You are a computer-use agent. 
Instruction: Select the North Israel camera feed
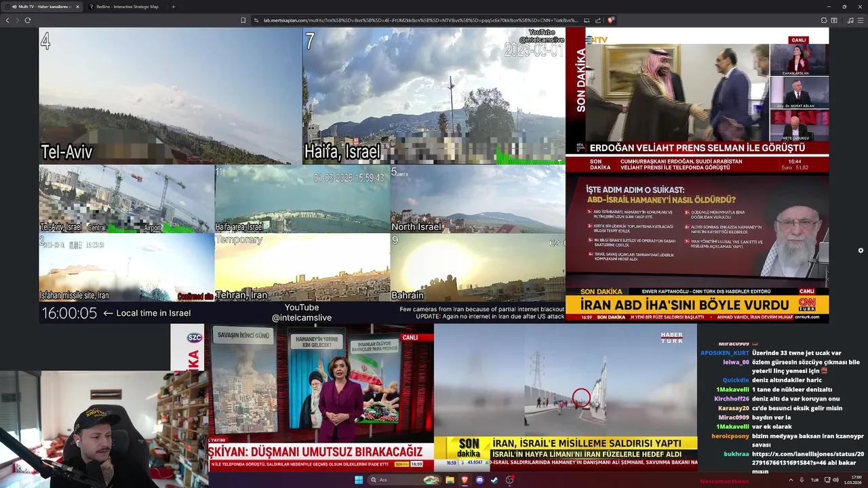click(x=477, y=199)
